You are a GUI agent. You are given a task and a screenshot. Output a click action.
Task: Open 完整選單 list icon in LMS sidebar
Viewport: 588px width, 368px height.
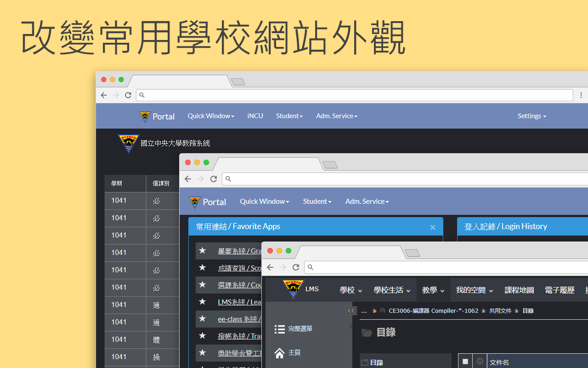pos(279,329)
